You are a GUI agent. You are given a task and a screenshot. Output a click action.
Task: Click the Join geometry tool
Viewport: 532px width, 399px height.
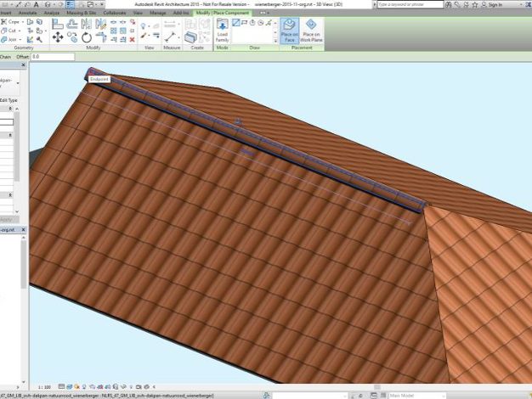[10, 39]
